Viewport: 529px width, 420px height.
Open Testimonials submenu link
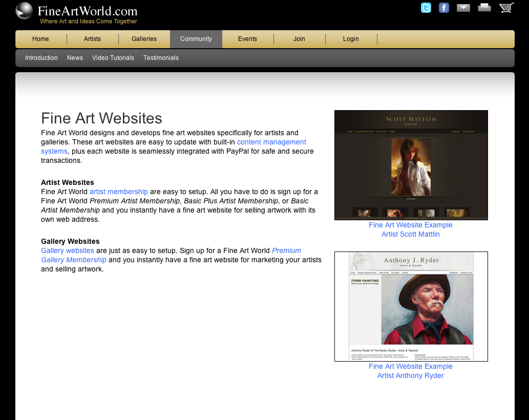pos(161,58)
